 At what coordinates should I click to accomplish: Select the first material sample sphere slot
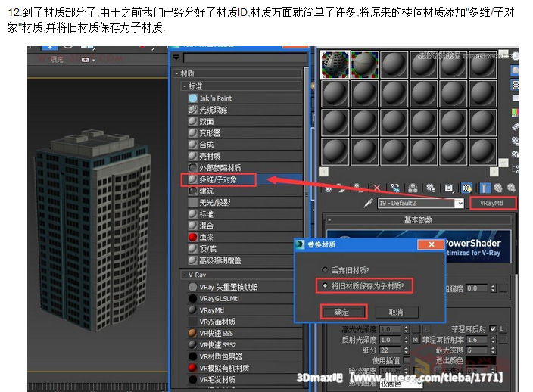[x=335, y=64]
